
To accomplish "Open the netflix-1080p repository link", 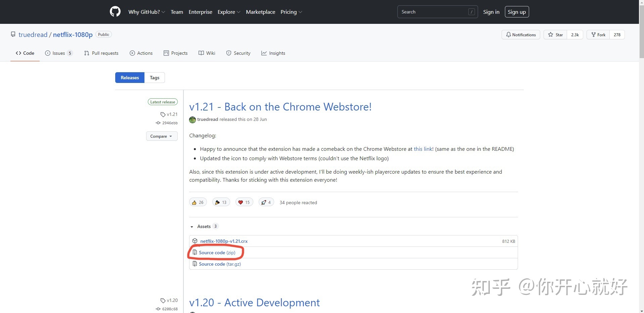I will 73,35.
